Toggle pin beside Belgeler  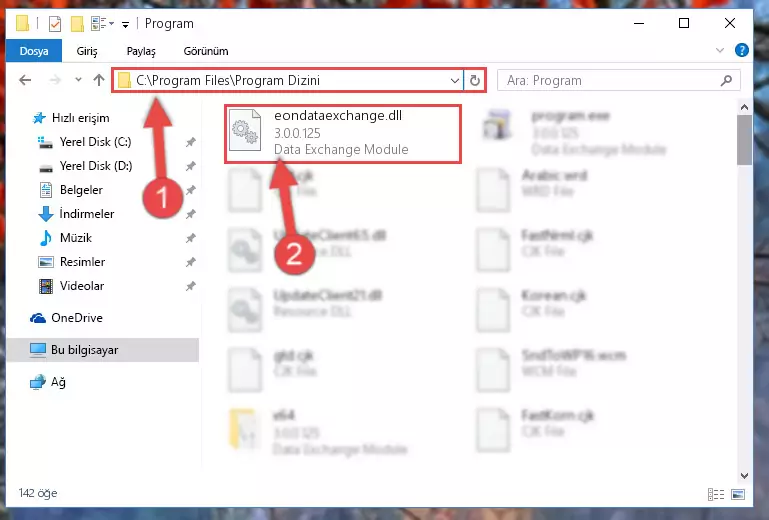[191, 190]
